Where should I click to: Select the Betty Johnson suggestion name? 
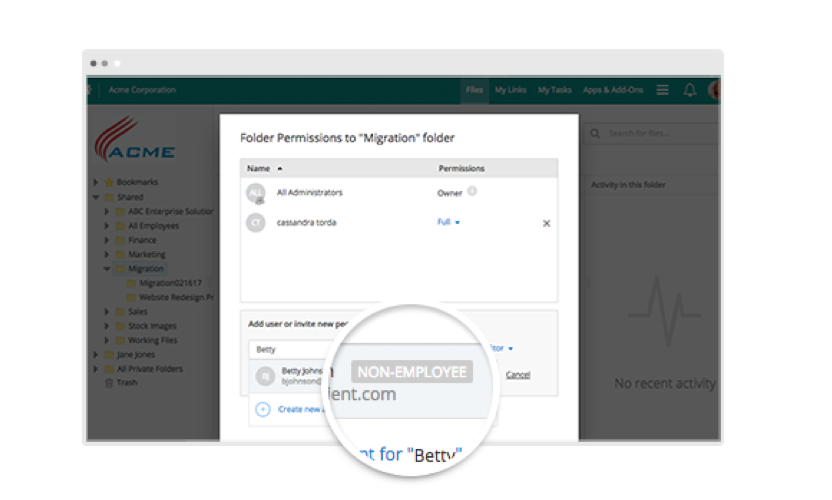point(301,370)
